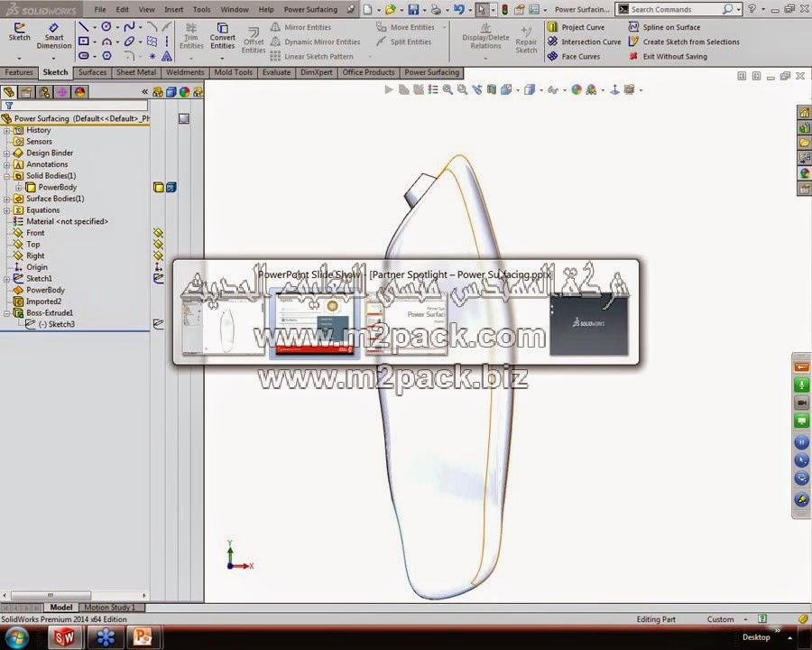Viewport: 812px width, 650px height.
Task: Select the Spline sketch tool
Action: [x=129, y=27]
